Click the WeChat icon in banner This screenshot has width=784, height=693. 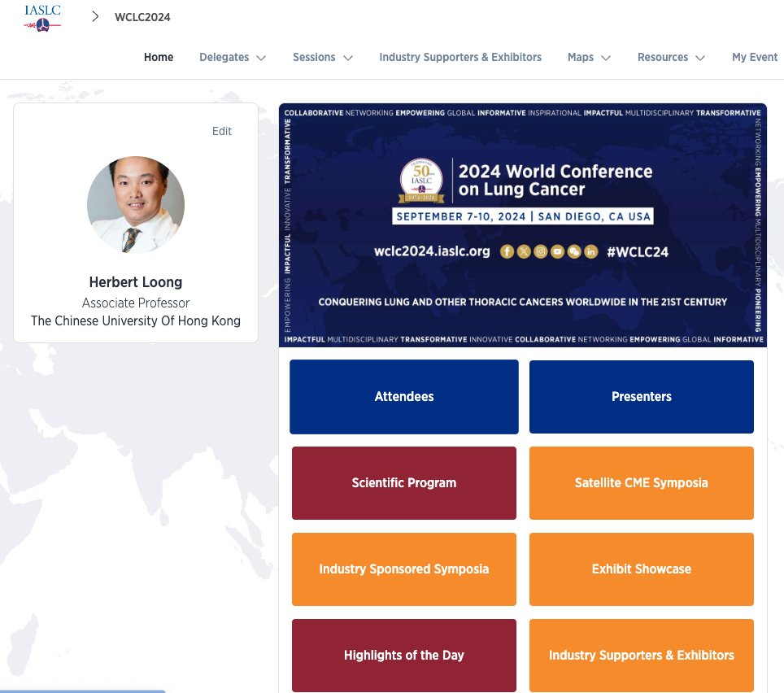click(574, 251)
